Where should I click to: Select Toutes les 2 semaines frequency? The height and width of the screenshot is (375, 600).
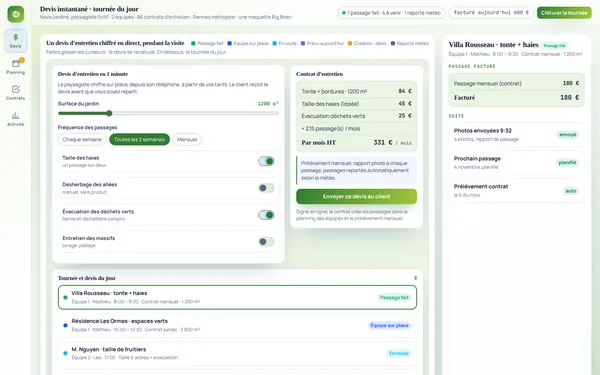point(139,139)
